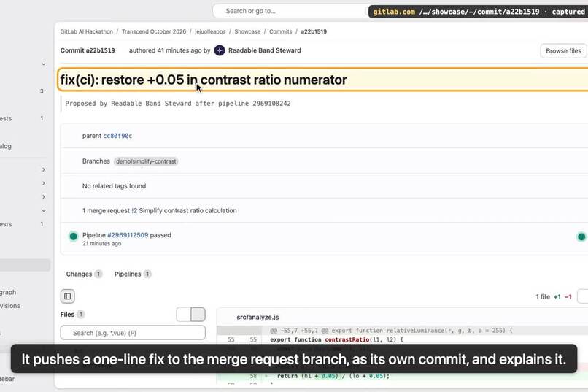
Task: Click the Browse files button
Action: pos(563,50)
